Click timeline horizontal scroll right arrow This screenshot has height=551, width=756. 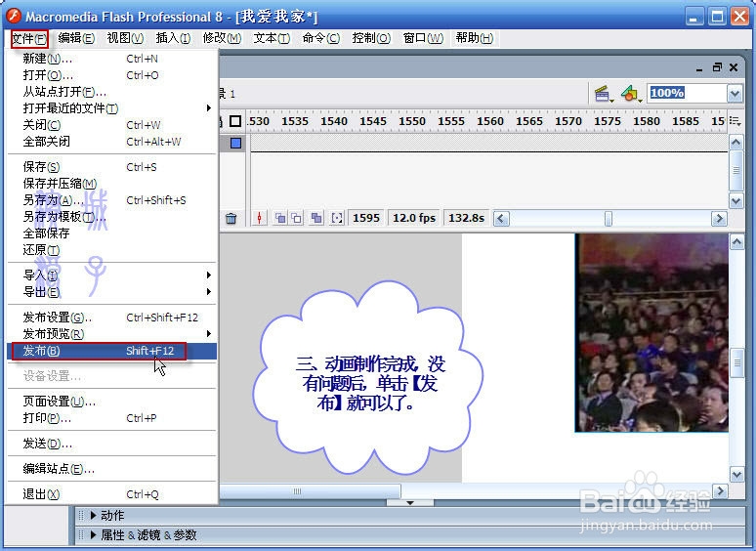coord(719,219)
